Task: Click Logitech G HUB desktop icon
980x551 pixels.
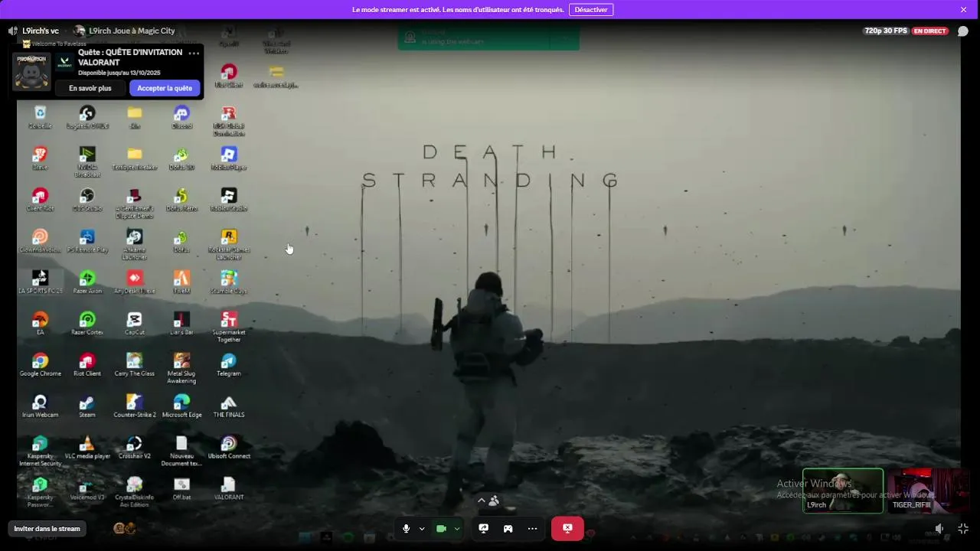Action: (x=87, y=117)
